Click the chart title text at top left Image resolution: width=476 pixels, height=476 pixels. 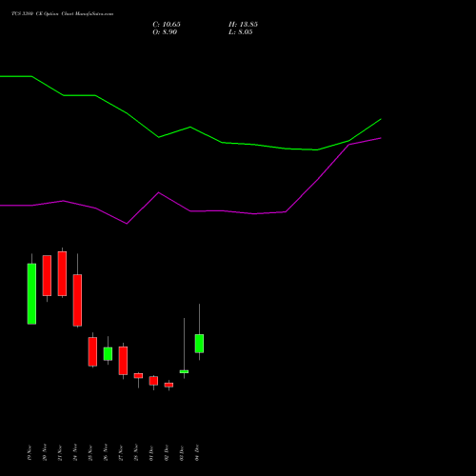(x=62, y=13)
